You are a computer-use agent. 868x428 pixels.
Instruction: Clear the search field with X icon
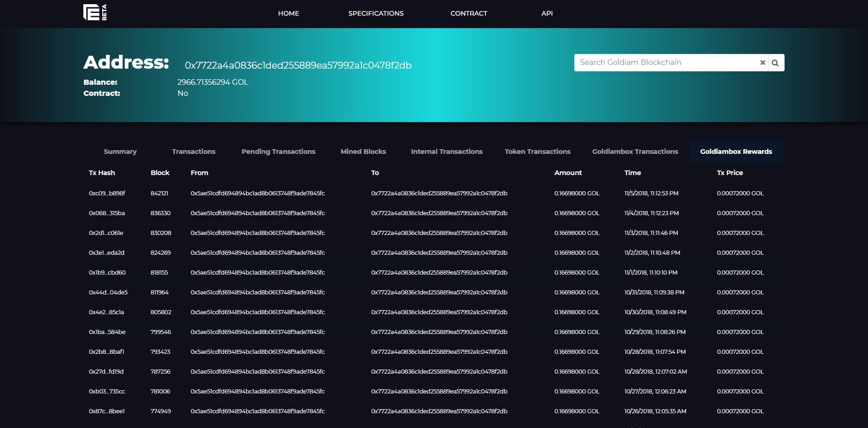pos(763,63)
